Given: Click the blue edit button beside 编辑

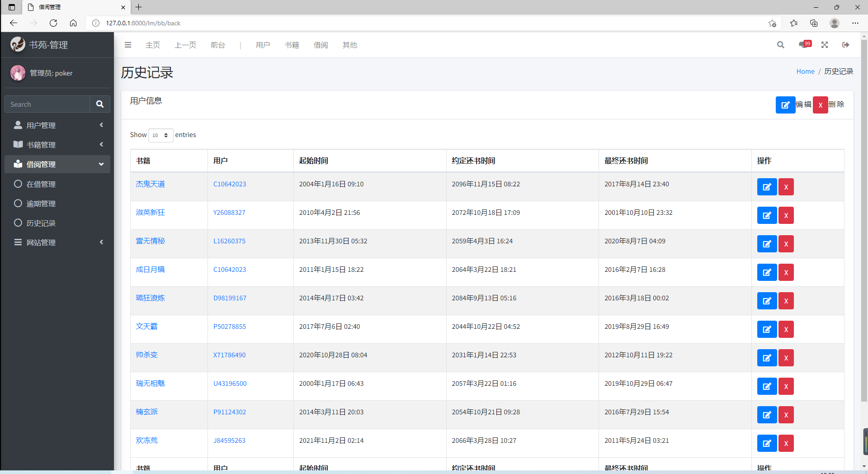Looking at the screenshot, I should coord(785,105).
